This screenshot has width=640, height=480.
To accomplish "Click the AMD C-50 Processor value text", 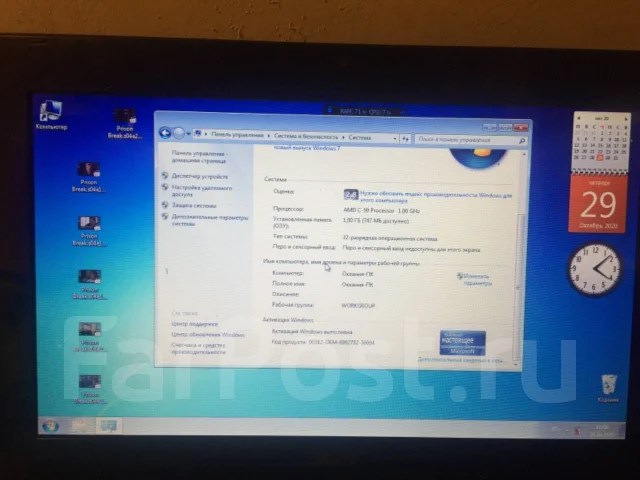I will point(381,211).
